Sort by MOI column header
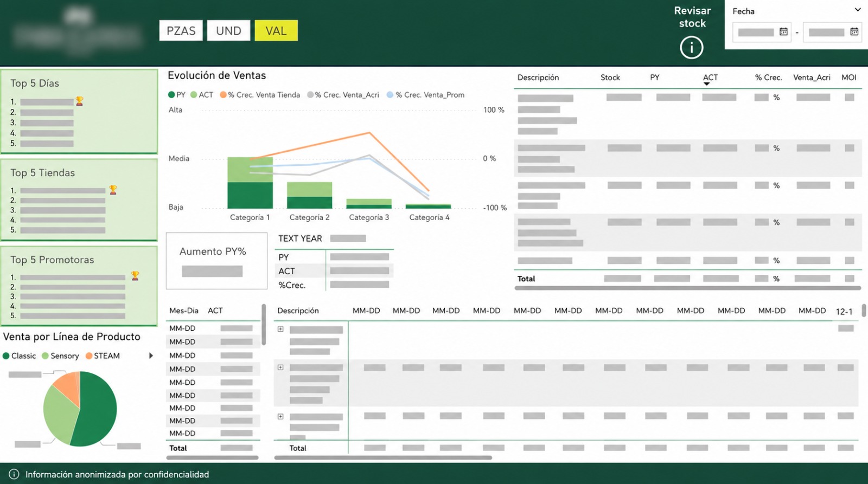The width and height of the screenshot is (868, 484). pos(849,78)
